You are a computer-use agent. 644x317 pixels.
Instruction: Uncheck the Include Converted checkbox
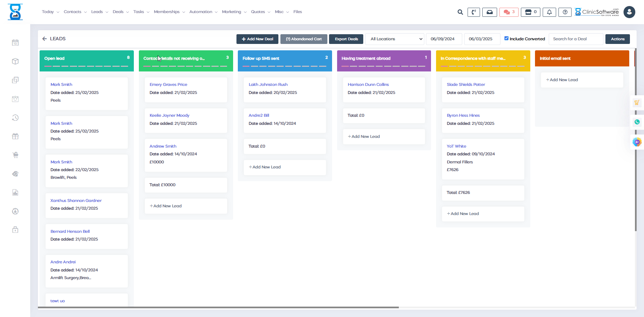tap(507, 38)
